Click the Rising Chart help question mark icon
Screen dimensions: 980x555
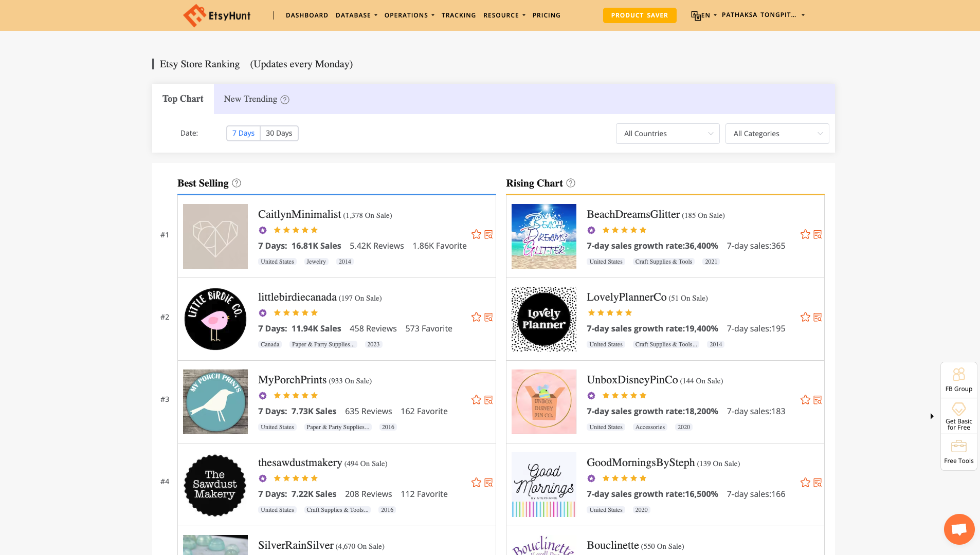tap(570, 183)
